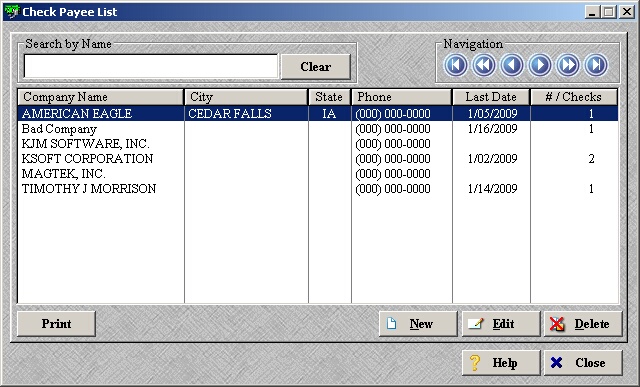
Task: Click phone number in MAGTEK, INC. row
Action: (393, 174)
